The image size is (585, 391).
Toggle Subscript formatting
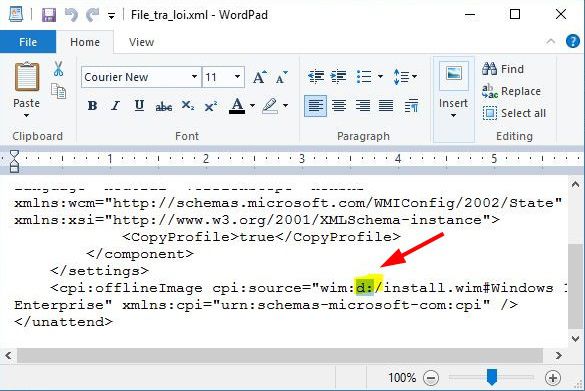[x=188, y=106]
